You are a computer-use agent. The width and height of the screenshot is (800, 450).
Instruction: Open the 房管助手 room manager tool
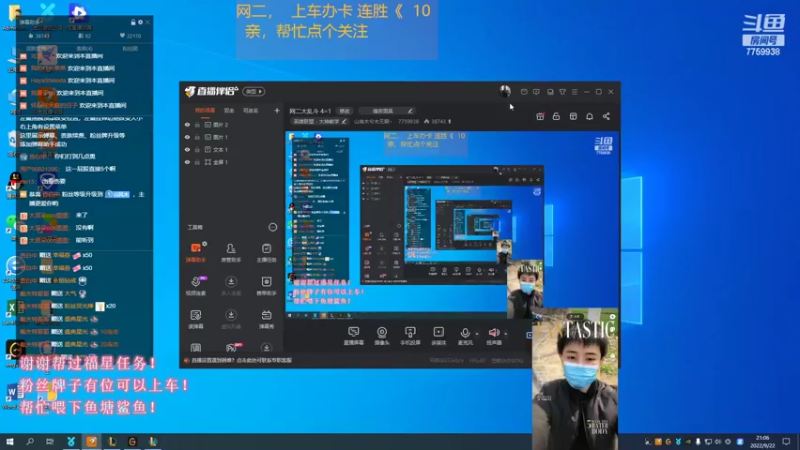[231, 253]
